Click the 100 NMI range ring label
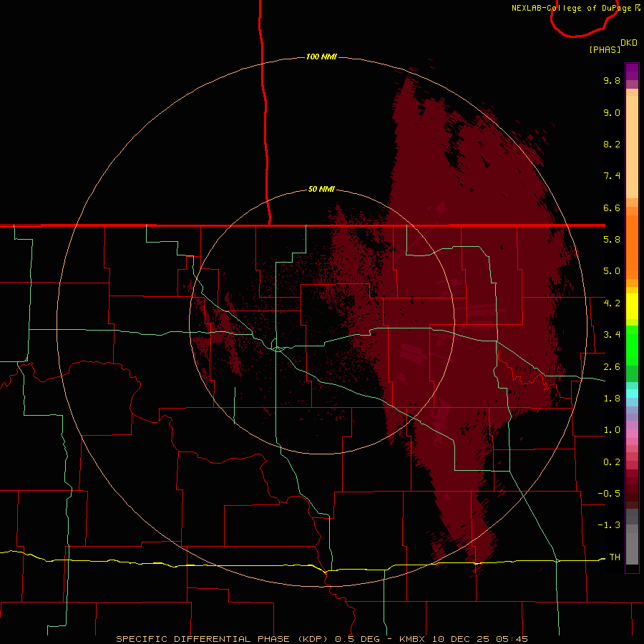Image resolution: width=644 pixels, height=644 pixels. (x=321, y=57)
